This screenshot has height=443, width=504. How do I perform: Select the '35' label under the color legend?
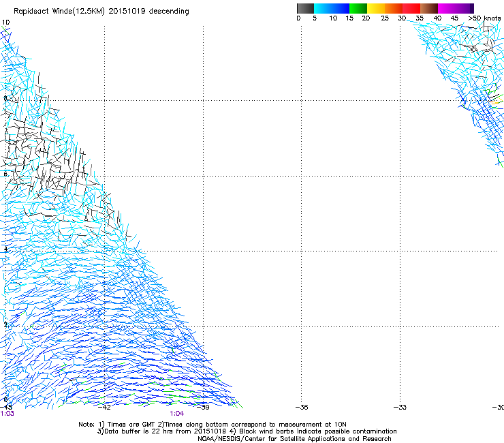420,18
